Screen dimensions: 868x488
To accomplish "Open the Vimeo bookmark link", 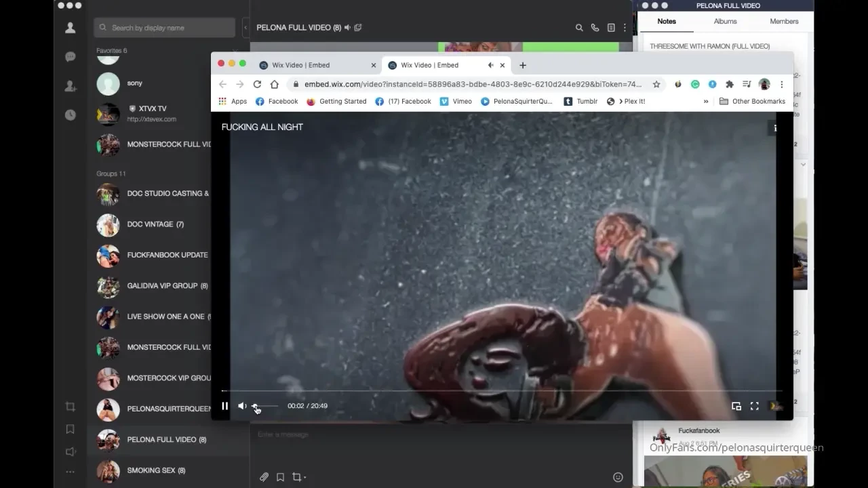I will pos(456,102).
